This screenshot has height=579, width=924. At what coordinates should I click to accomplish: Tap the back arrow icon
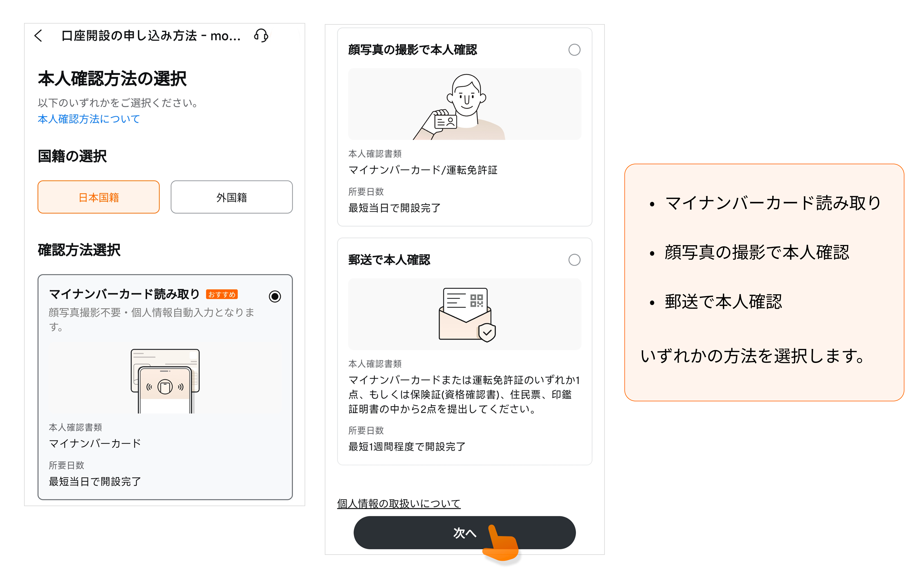38,36
